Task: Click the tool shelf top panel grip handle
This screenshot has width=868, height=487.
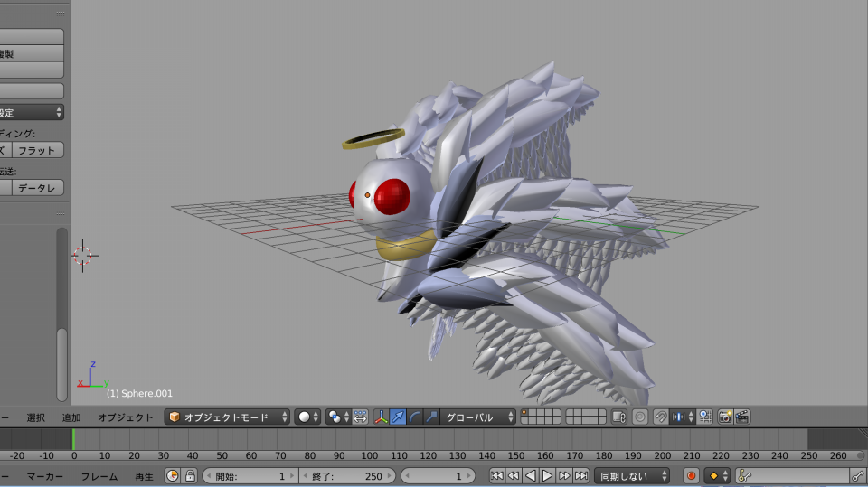Action: coord(61,13)
